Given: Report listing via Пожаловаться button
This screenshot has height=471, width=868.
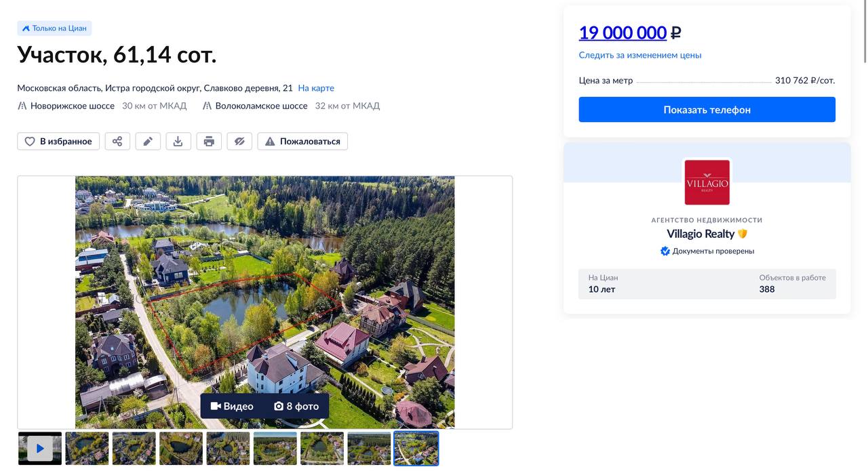Looking at the screenshot, I should point(302,141).
